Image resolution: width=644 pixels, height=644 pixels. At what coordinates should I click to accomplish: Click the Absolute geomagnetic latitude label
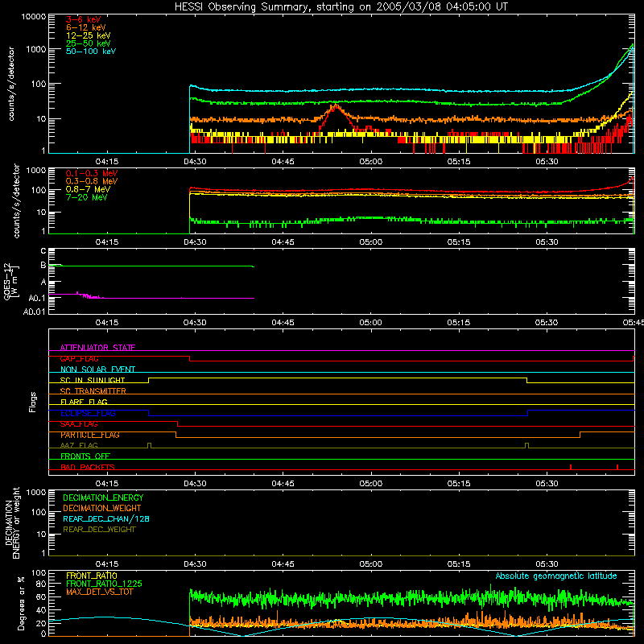point(556,576)
